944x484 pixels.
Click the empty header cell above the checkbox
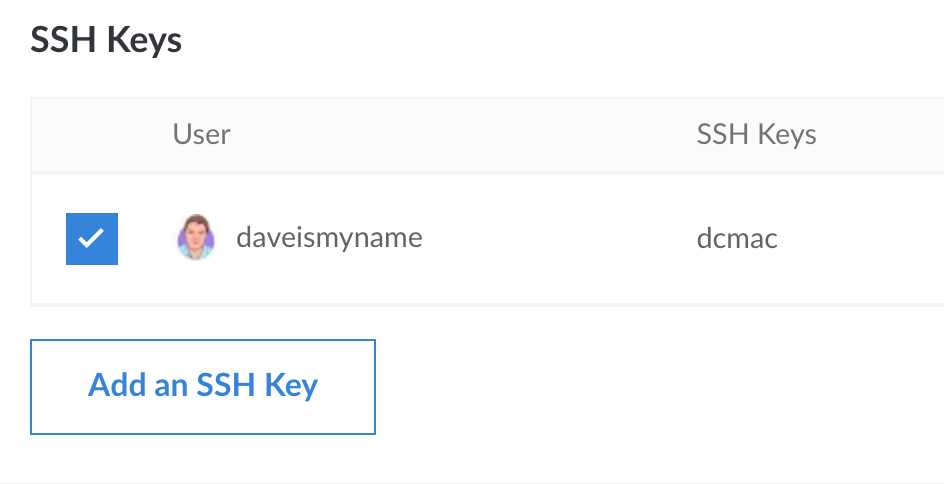click(92, 134)
